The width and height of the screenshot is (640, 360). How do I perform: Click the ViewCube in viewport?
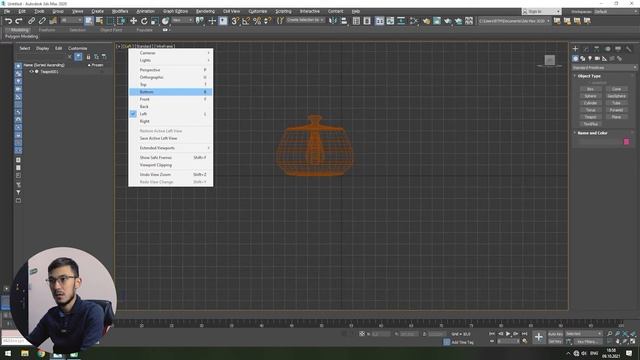550,60
